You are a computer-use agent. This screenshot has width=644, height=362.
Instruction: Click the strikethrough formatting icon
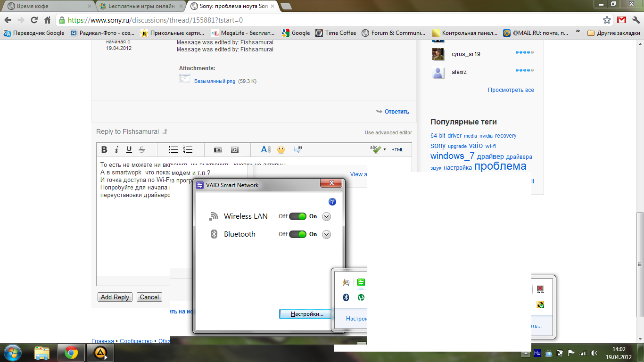pos(141,150)
